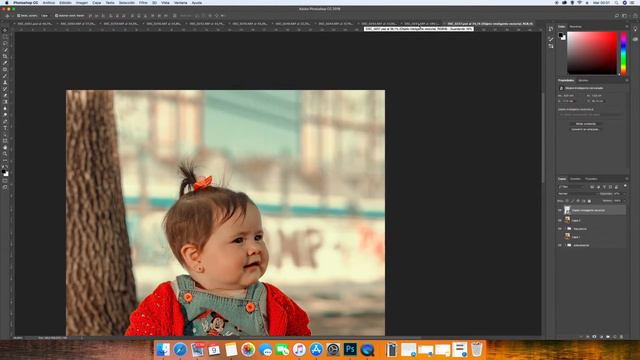Viewport: 640px width, 360px height.
Task: Click the add layer mask icon
Action: tap(594, 337)
